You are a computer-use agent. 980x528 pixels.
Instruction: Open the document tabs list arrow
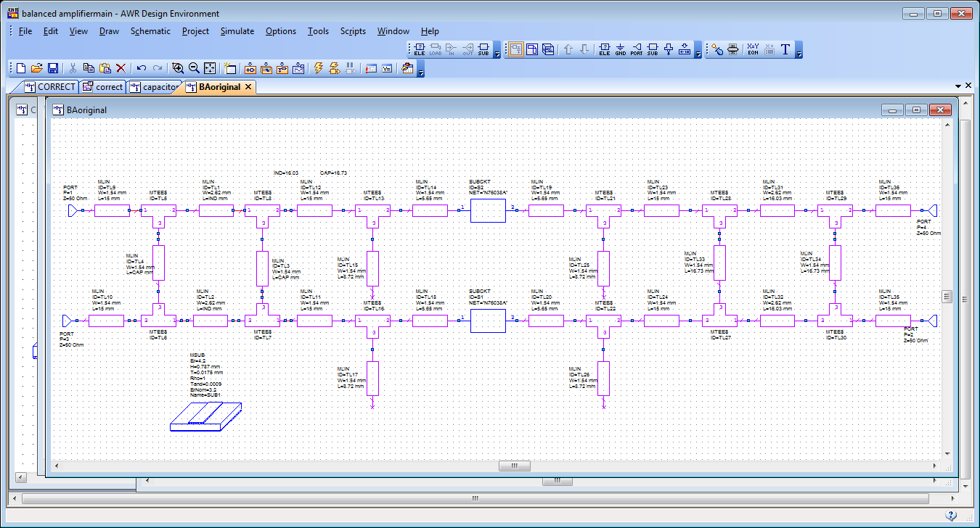click(x=958, y=86)
